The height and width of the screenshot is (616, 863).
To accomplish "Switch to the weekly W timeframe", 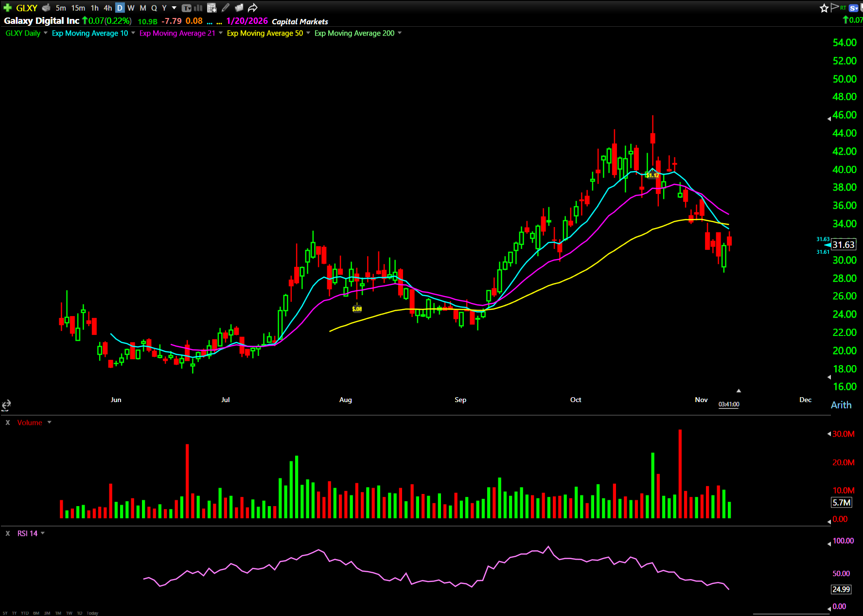I will tap(131, 8).
